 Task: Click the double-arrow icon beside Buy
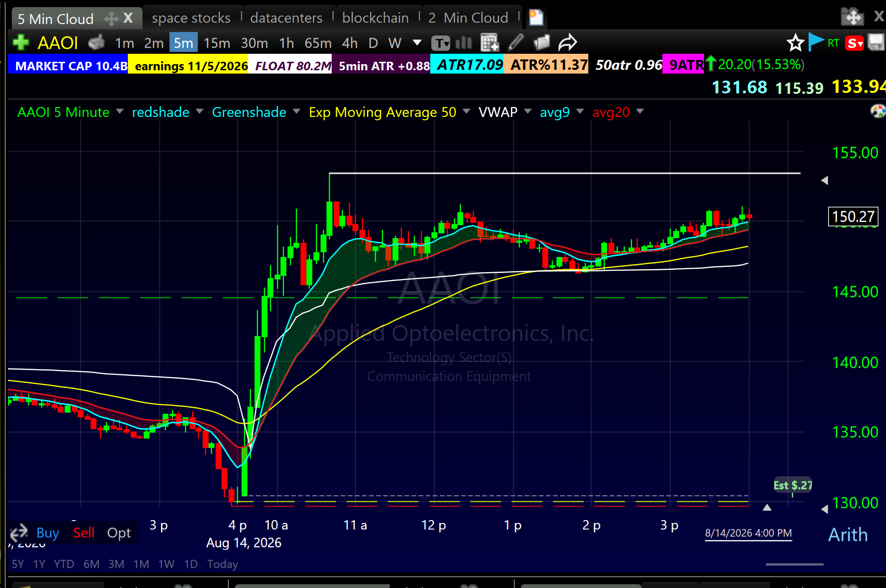[19, 533]
